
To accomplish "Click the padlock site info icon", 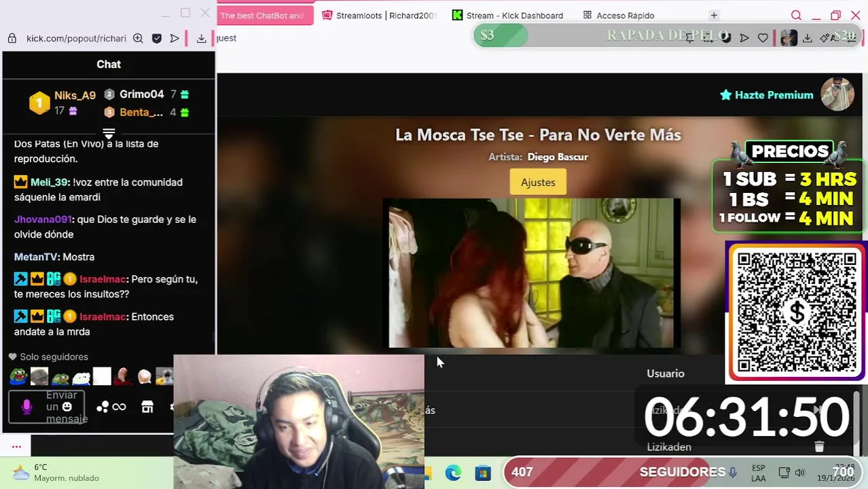I will click(12, 39).
